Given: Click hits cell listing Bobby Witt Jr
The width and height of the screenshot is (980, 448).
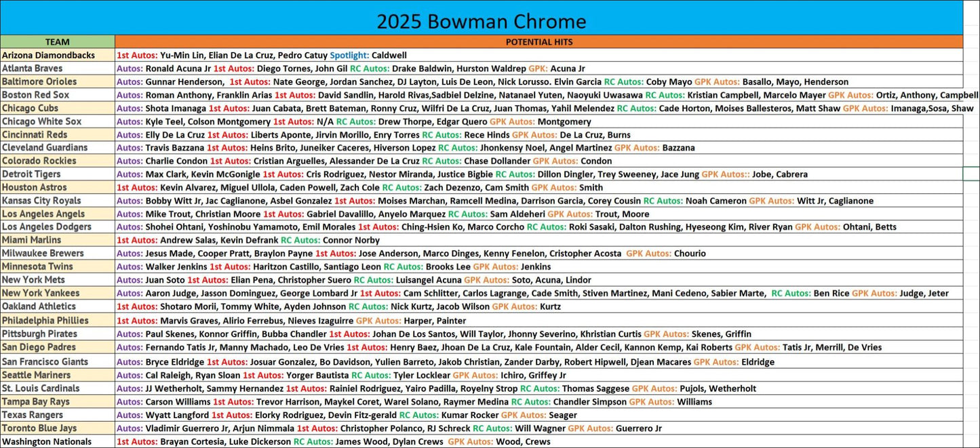Looking at the screenshot, I should pos(539,201).
